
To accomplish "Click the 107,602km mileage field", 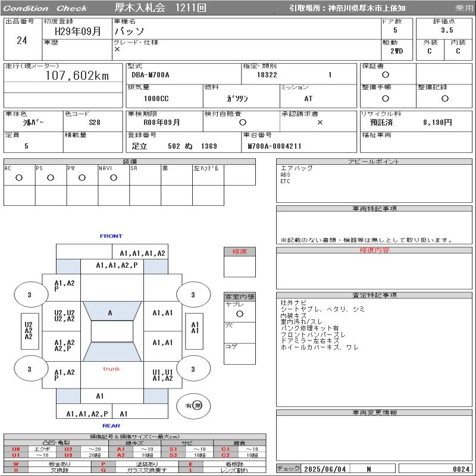I will tap(77, 76).
